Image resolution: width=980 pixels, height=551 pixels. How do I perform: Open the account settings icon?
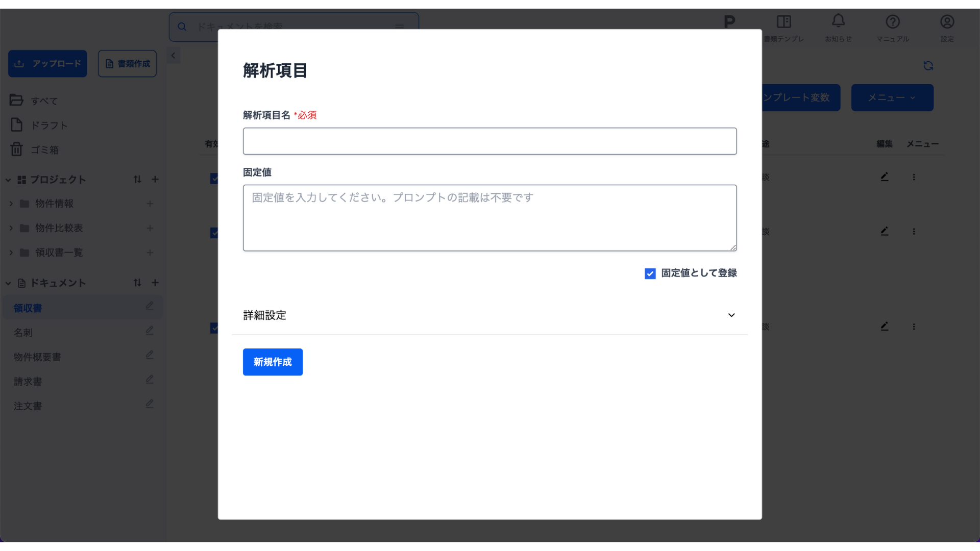[x=947, y=22]
